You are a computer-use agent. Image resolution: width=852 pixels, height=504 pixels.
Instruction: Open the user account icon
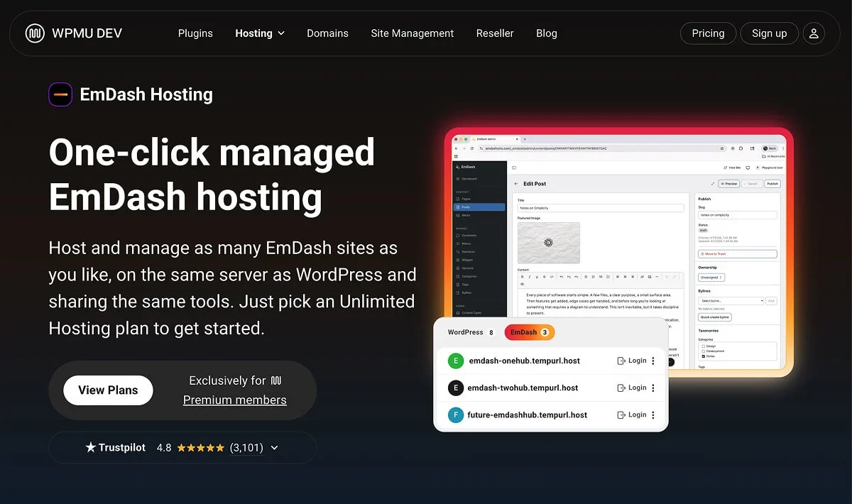point(814,33)
